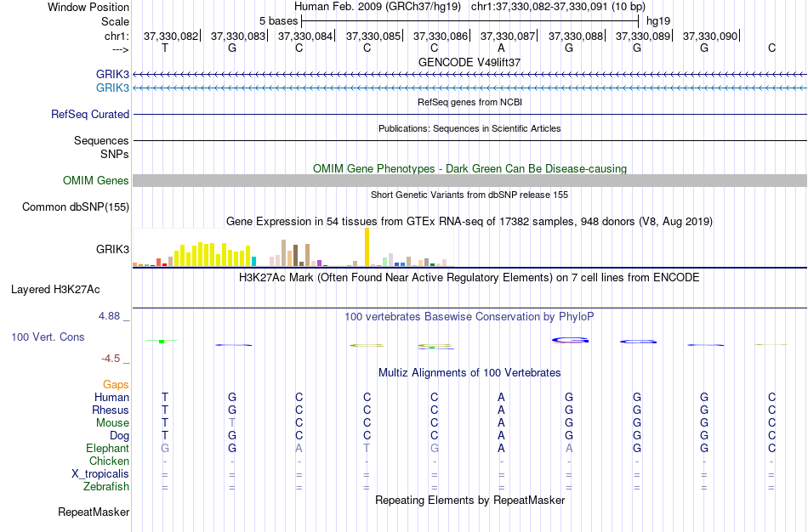Click the Dog species label
The height and width of the screenshot is (532, 808).
click(119, 436)
